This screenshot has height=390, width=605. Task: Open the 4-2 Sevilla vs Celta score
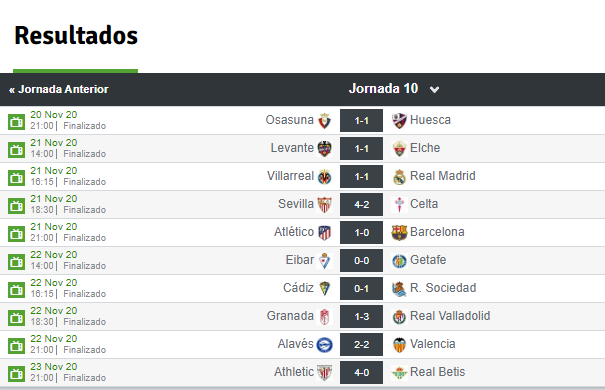(x=362, y=204)
